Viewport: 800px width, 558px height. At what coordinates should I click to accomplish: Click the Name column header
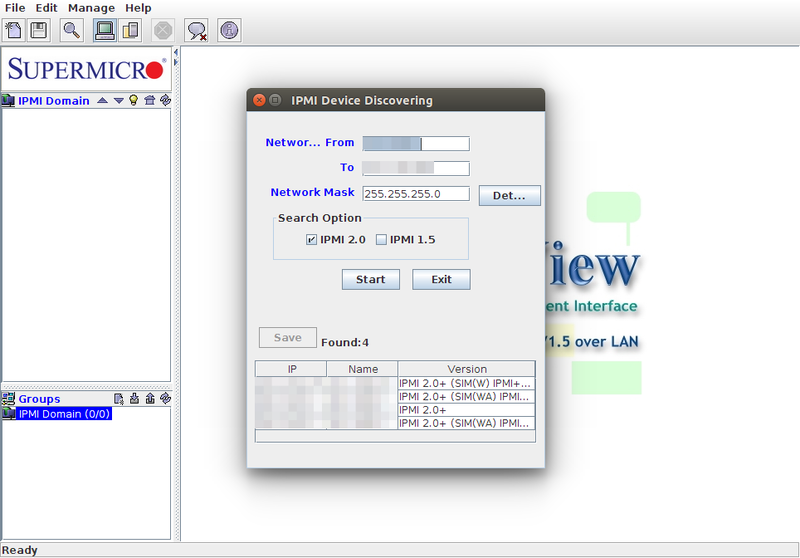362,369
